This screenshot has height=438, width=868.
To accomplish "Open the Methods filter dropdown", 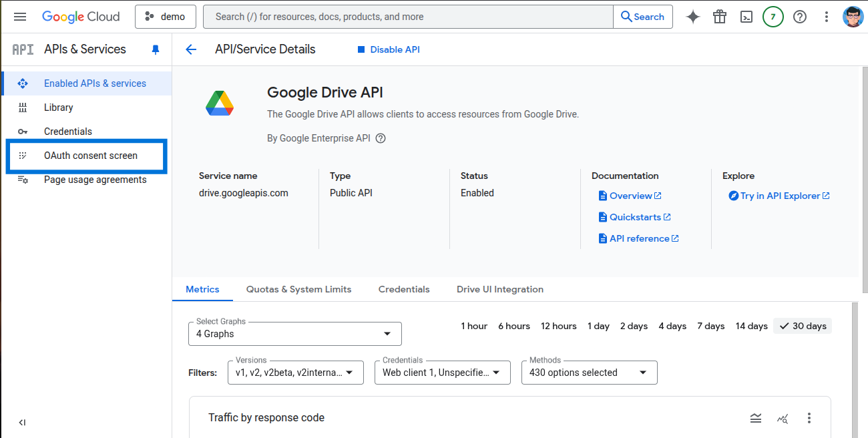I will [x=590, y=373].
